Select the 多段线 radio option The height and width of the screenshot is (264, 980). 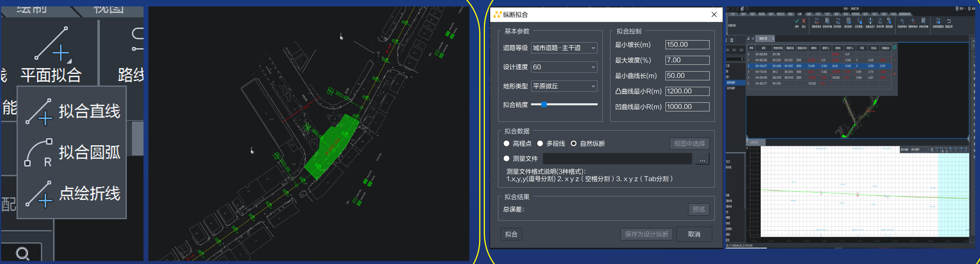[540, 144]
